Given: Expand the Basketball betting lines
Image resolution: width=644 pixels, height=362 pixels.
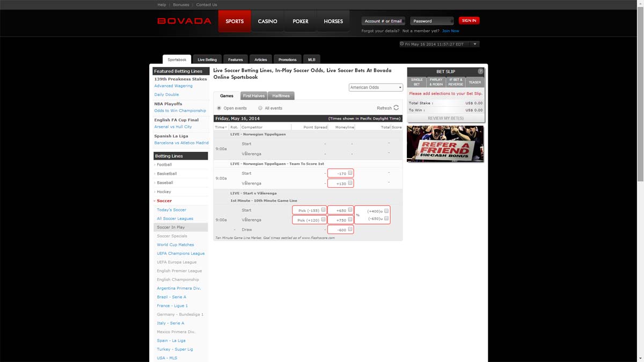Looking at the screenshot, I should click(166, 174).
